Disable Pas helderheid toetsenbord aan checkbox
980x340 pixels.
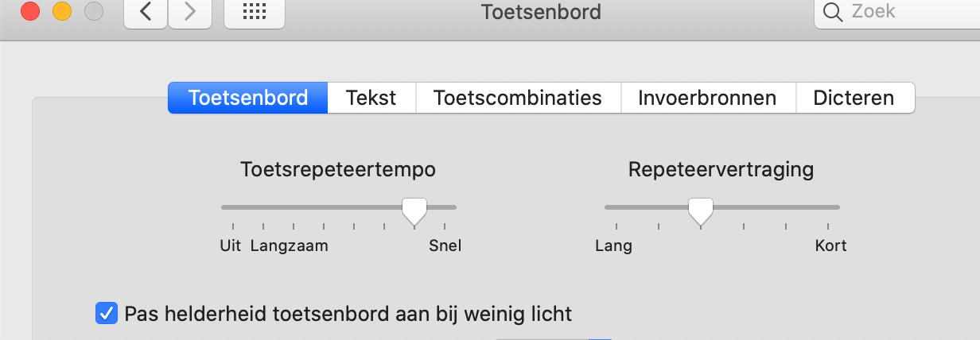106,314
